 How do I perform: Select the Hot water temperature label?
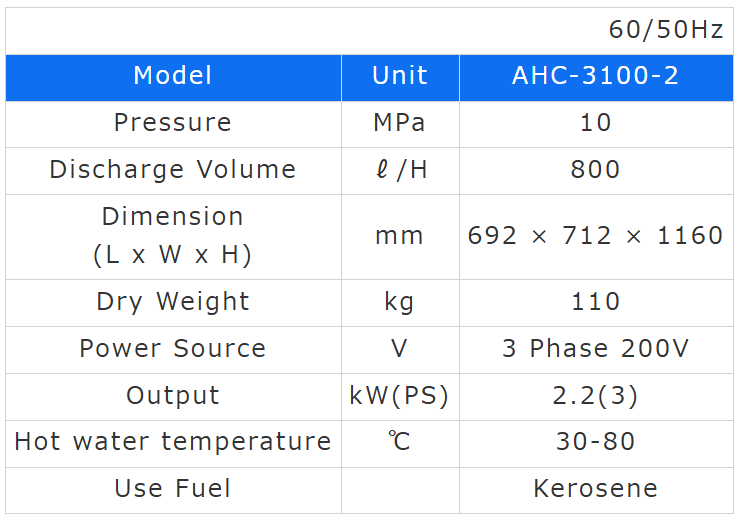click(x=173, y=442)
